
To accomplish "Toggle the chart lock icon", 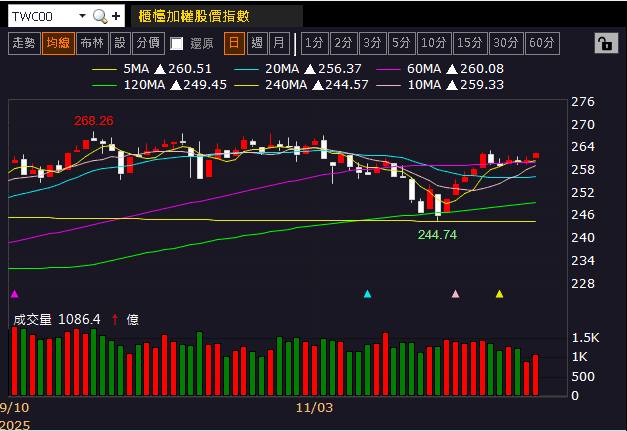I will pyautogui.click(x=606, y=43).
